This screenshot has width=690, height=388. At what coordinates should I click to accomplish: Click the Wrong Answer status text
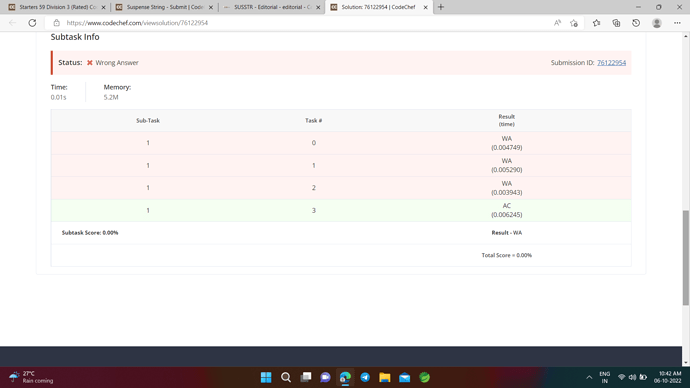(x=117, y=62)
